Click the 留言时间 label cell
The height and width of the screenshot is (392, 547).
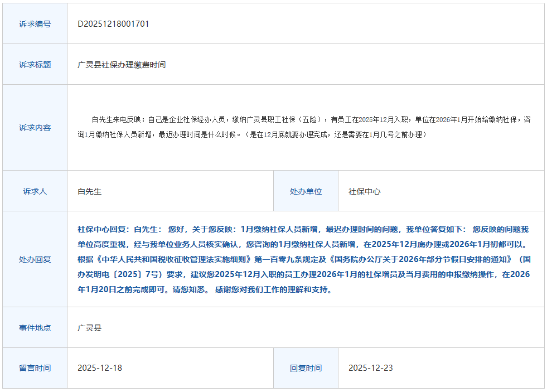(x=35, y=368)
